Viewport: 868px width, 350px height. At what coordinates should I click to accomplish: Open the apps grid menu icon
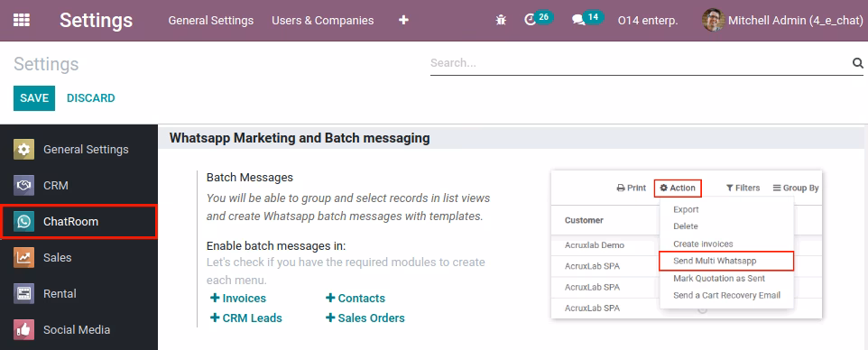point(22,21)
